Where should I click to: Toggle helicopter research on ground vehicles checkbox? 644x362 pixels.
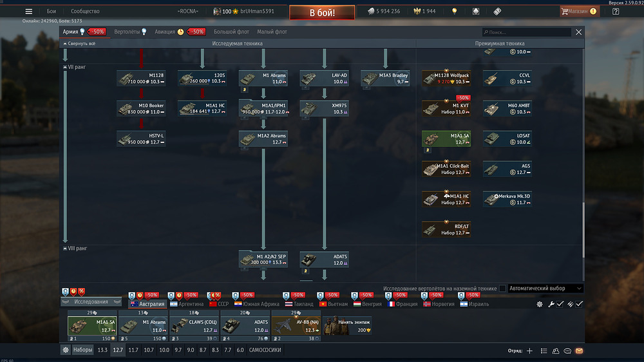tap(502, 289)
